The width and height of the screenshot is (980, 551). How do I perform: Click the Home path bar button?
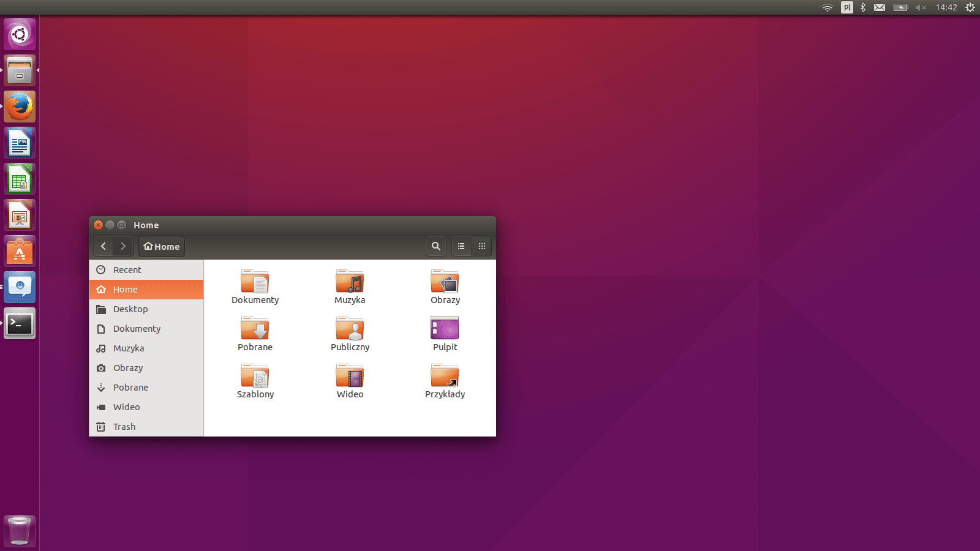(162, 246)
